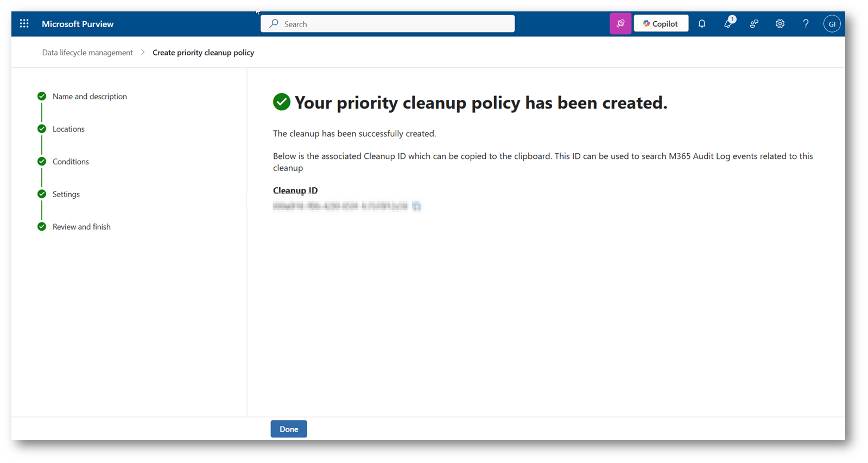Copy the Cleanup ID to clipboard
This screenshot has width=868, height=463.
416,206
